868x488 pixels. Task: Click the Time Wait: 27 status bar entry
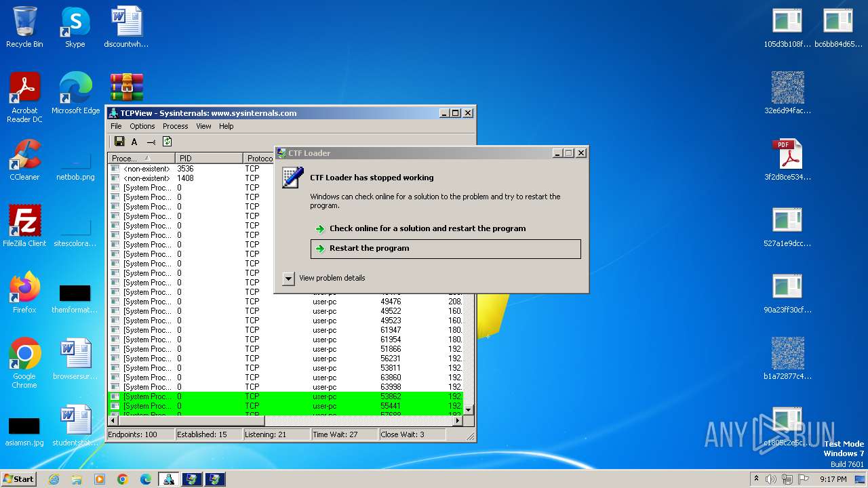(344, 434)
